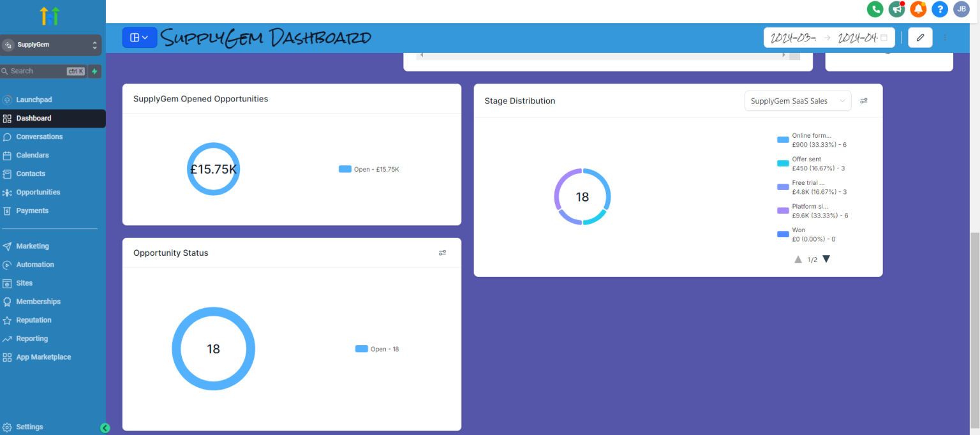Screen dimensions: 980x435
Task: Click the lightning quick actions icon
Action: (x=95, y=71)
